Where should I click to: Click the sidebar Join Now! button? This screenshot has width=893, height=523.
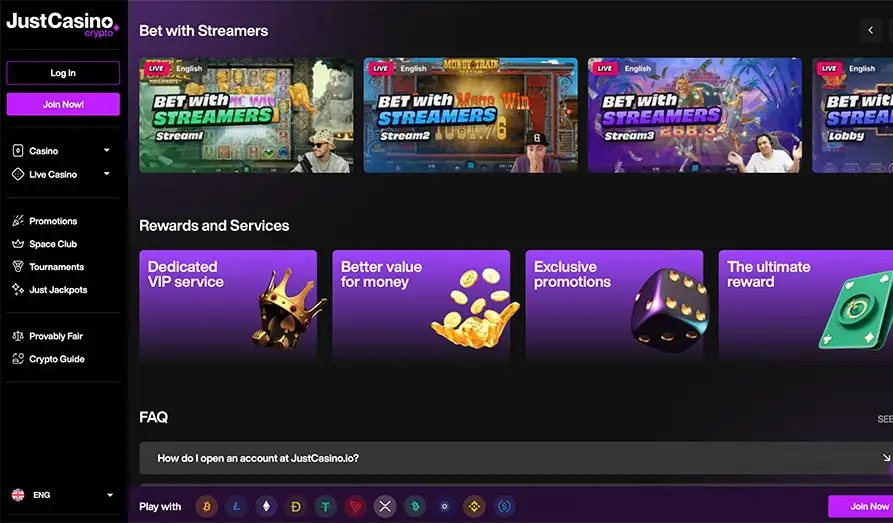63,104
